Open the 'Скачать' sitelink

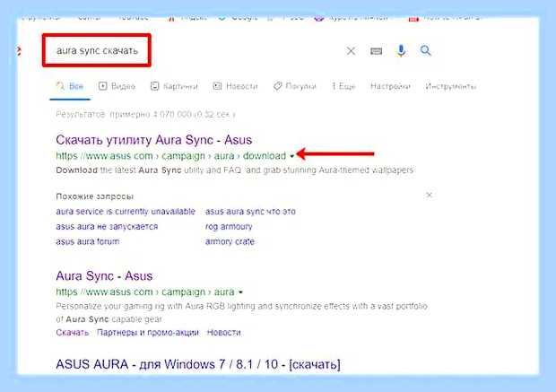[73, 333]
